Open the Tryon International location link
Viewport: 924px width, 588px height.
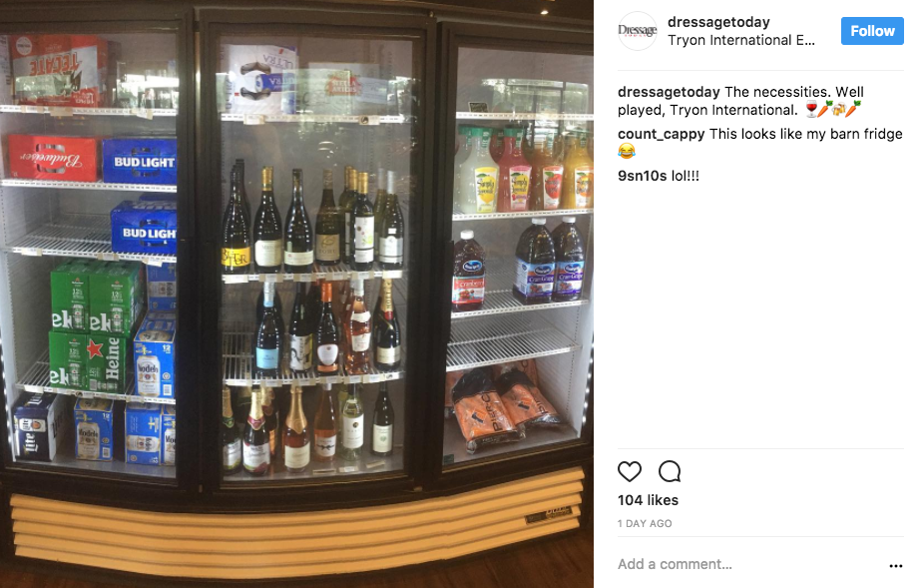click(x=740, y=40)
